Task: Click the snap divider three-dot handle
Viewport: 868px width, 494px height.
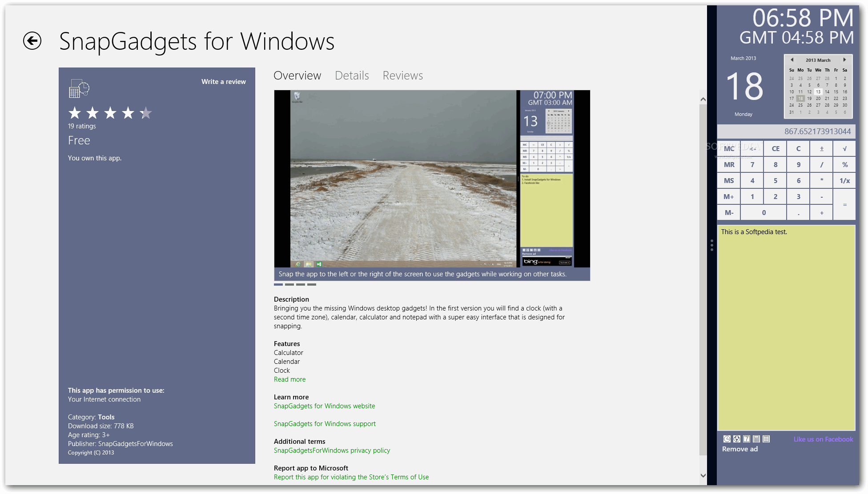Action: click(712, 245)
